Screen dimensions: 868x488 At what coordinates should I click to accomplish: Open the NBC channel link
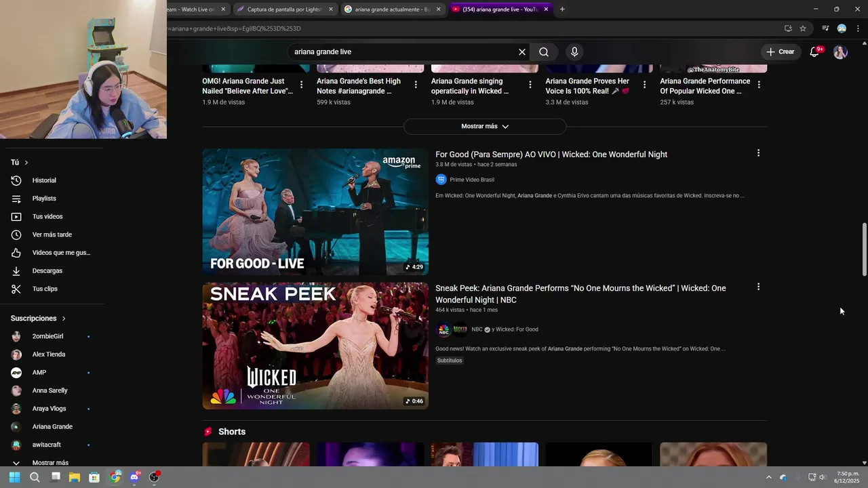click(477, 329)
